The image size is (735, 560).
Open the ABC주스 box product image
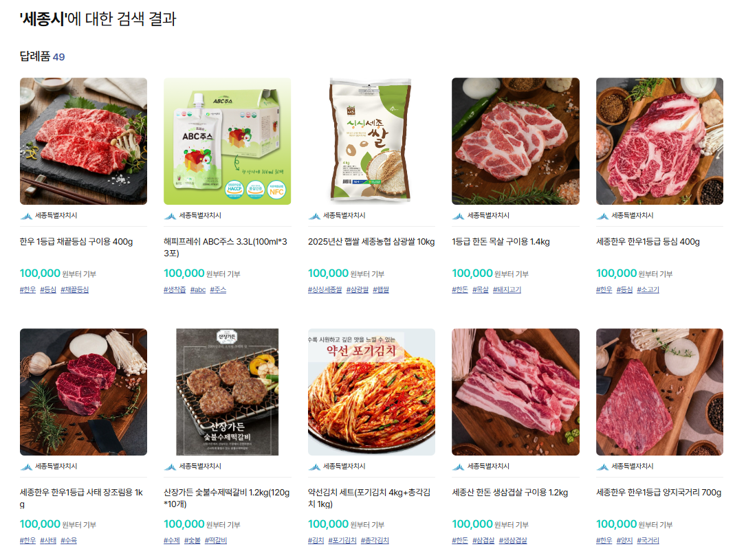click(228, 141)
